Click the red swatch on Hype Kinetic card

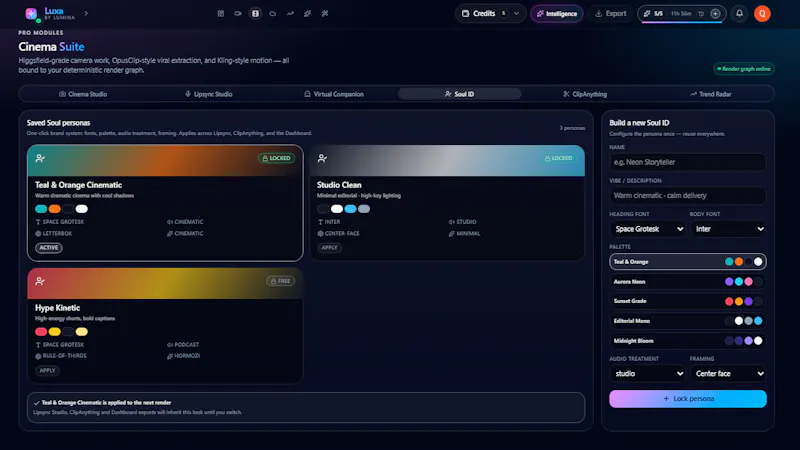[x=41, y=332]
